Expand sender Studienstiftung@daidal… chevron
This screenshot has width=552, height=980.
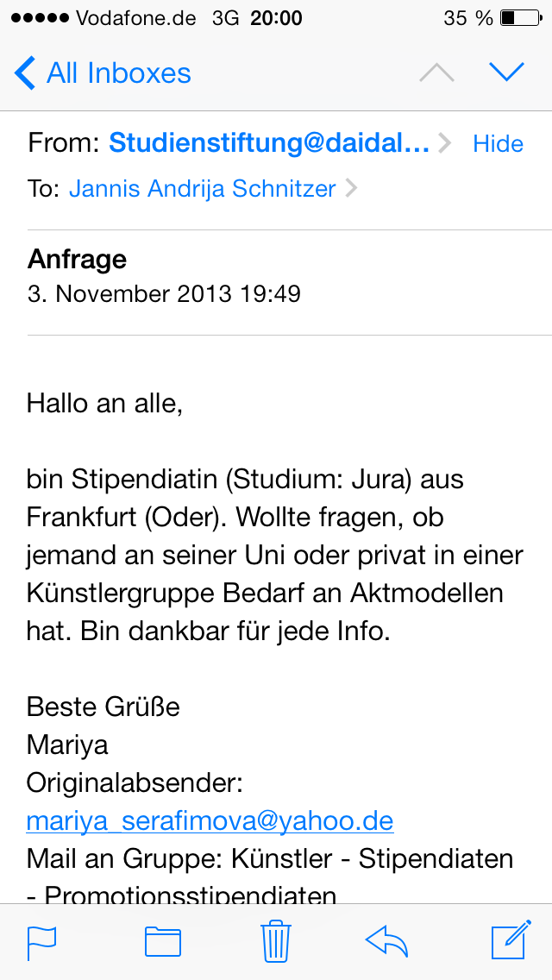445,143
